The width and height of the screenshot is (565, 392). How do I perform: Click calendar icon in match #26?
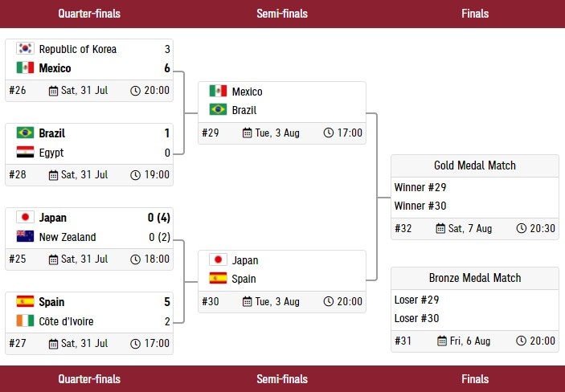click(x=54, y=91)
